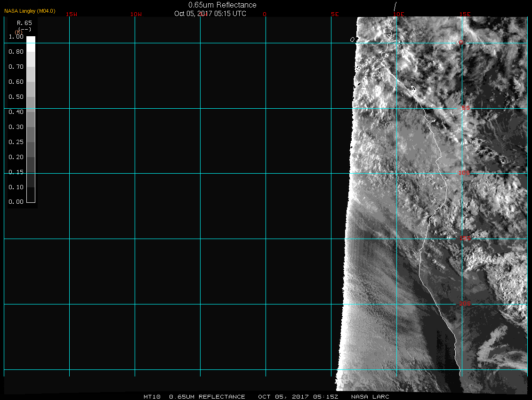The height and width of the screenshot is (400, 532).
Task: Select the 15E longitude label
Action: click(465, 14)
